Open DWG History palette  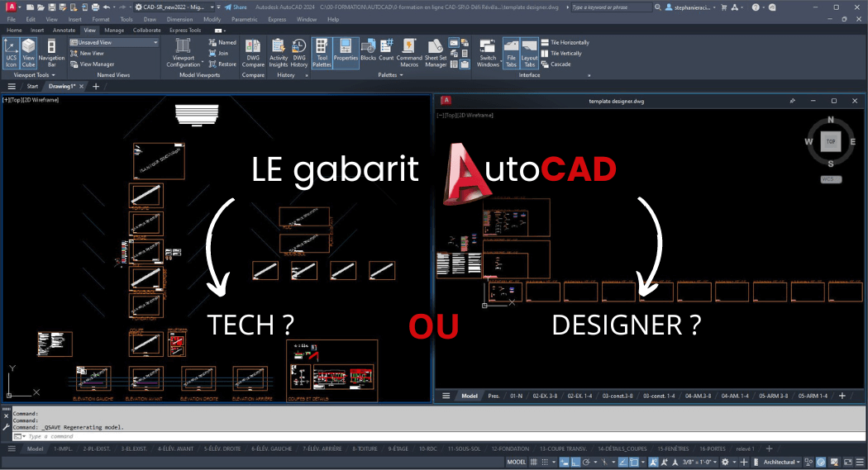tap(299, 53)
